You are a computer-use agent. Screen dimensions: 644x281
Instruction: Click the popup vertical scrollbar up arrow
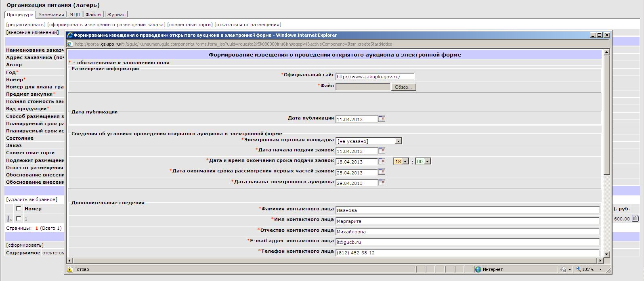606,52
